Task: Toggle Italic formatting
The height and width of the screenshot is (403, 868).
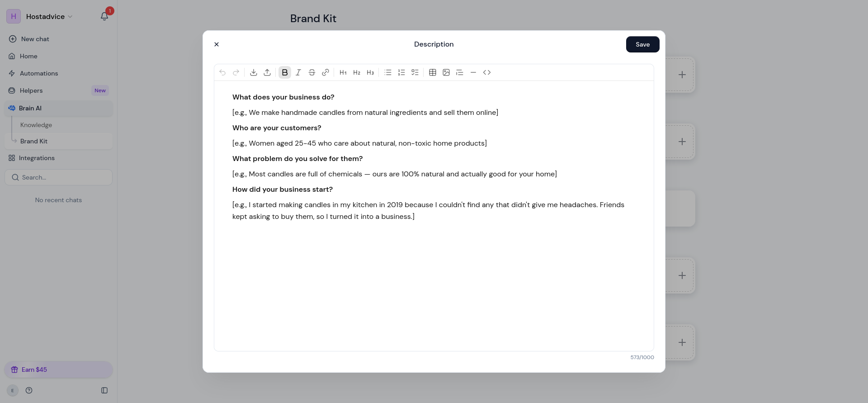Action: (298, 72)
